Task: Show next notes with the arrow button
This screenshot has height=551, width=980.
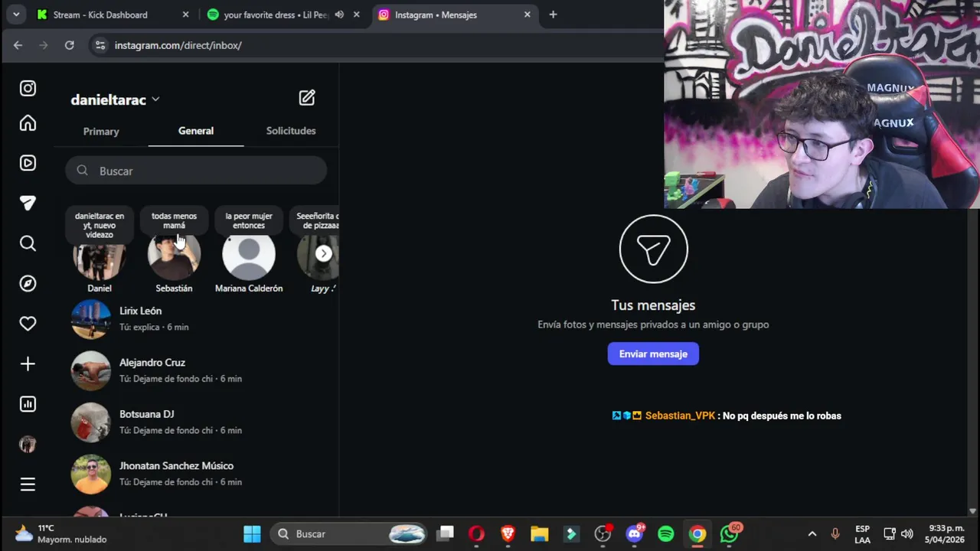Action: coord(324,253)
